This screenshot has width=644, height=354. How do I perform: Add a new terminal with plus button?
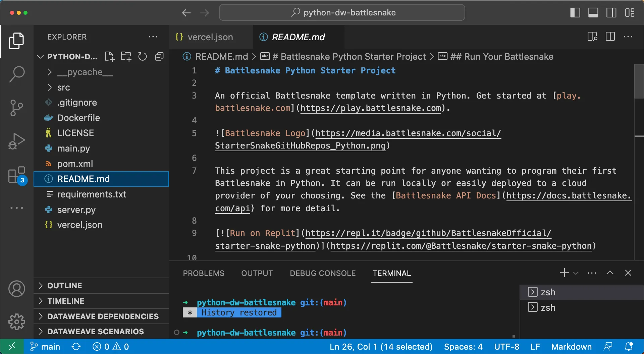(x=564, y=273)
